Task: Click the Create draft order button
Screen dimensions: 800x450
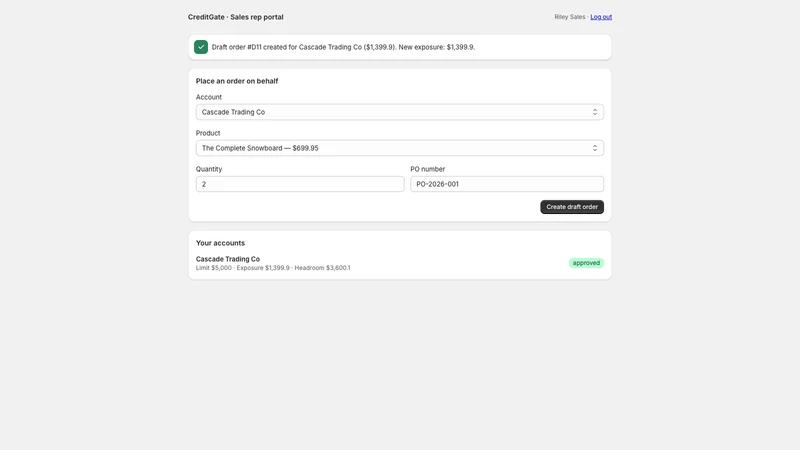Action: click(572, 207)
